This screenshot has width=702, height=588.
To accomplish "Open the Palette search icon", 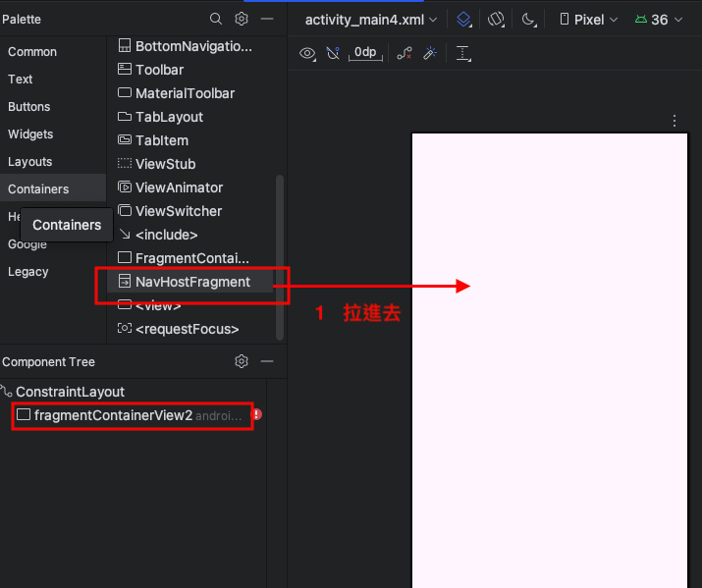I will [x=217, y=19].
